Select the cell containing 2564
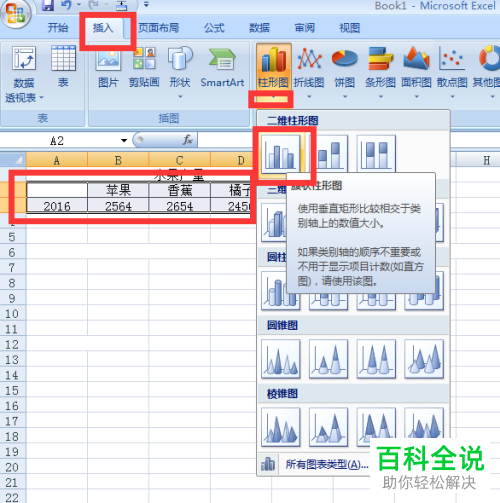The image size is (500, 503). [118, 206]
